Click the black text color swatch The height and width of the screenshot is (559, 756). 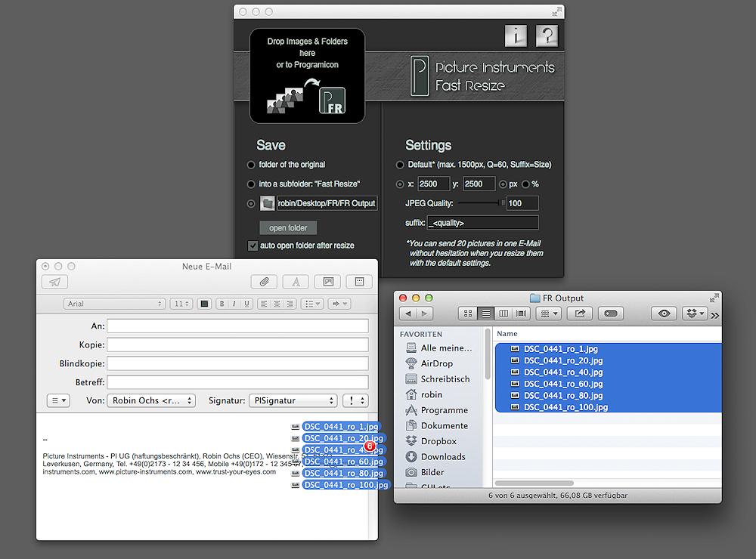[204, 304]
